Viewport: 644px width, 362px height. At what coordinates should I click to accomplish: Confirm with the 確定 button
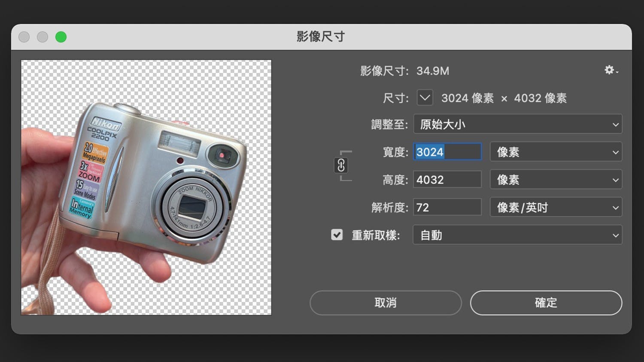coord(546,303)
